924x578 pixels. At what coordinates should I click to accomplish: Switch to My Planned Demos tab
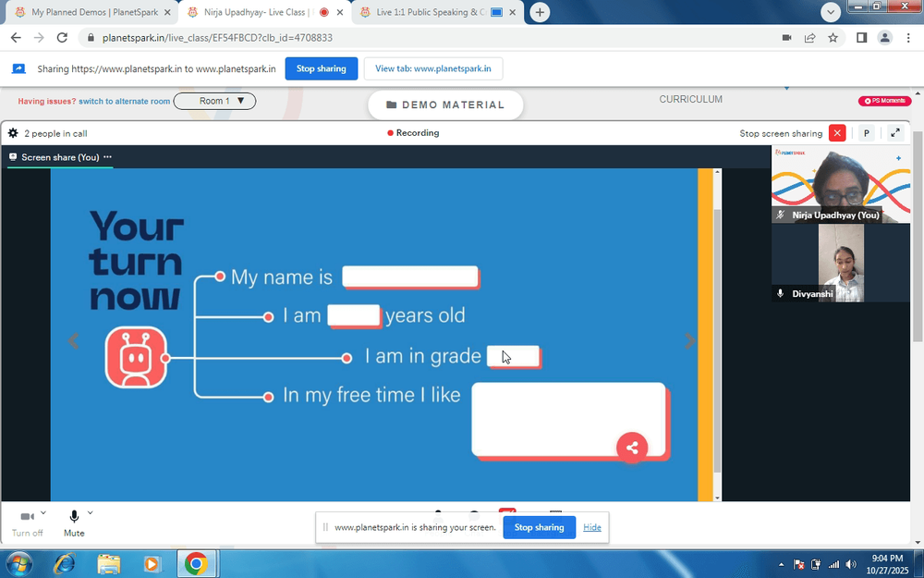pyautogui.click(x=94, y=12)
